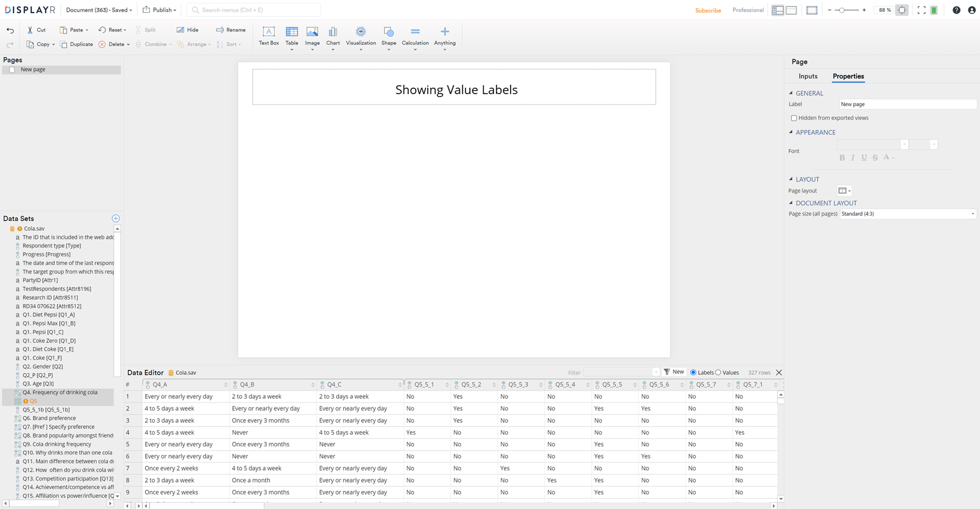Click the Subscribe link

[708, 10]
